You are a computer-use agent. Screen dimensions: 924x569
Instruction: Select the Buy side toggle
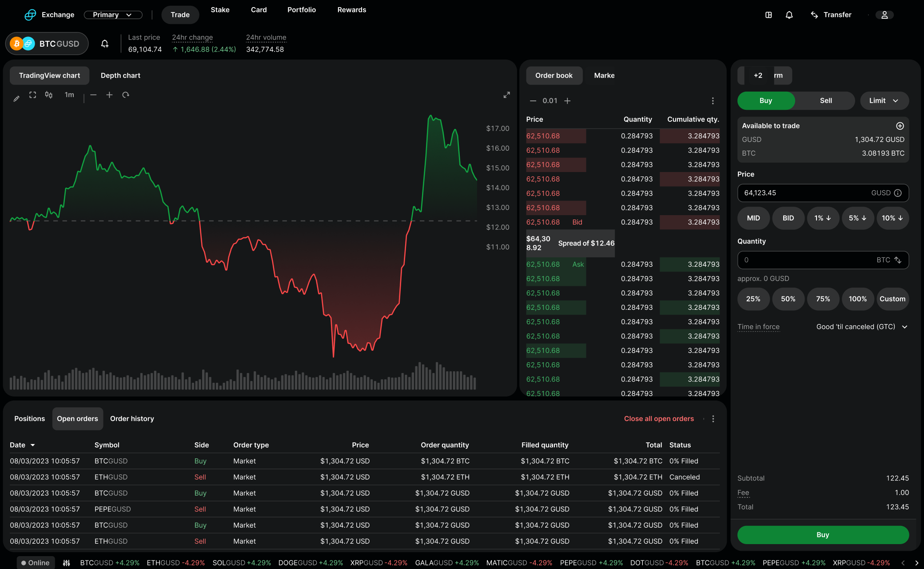766,101
